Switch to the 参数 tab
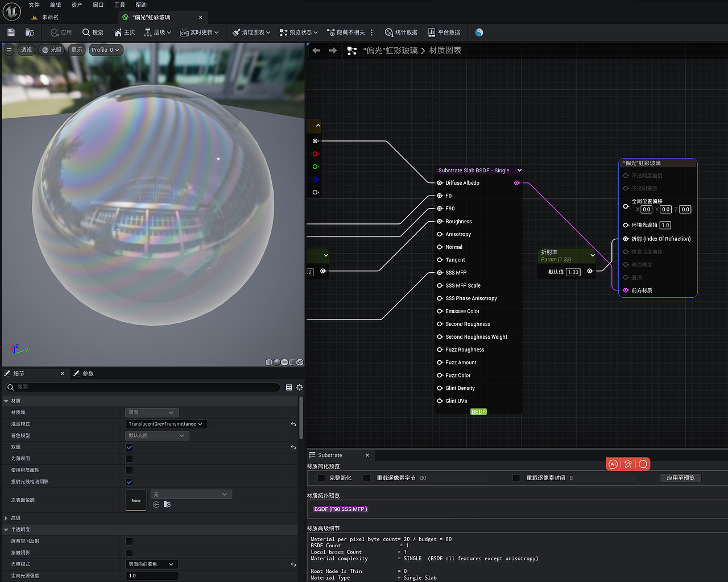The image size is (728, 582). (83, 373)
